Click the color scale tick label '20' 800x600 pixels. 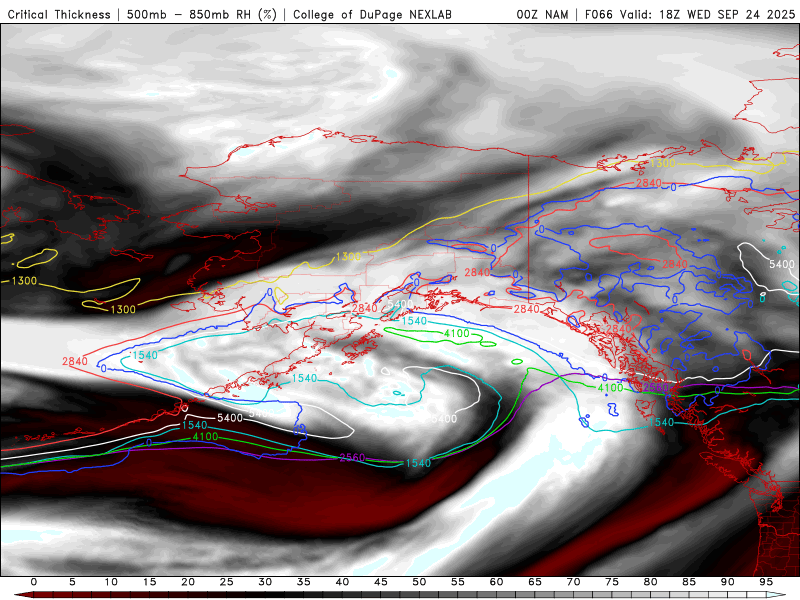click(188, 582)
